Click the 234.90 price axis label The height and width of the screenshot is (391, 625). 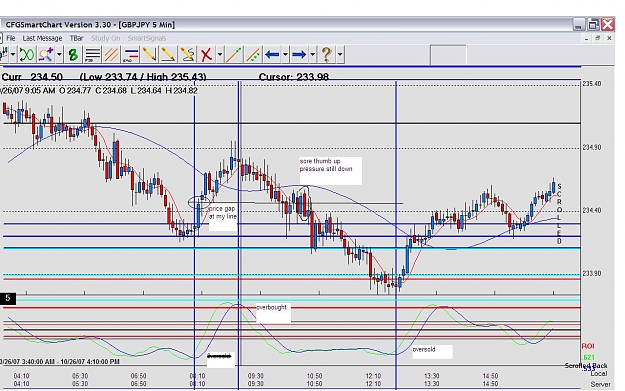coord(592,147)
